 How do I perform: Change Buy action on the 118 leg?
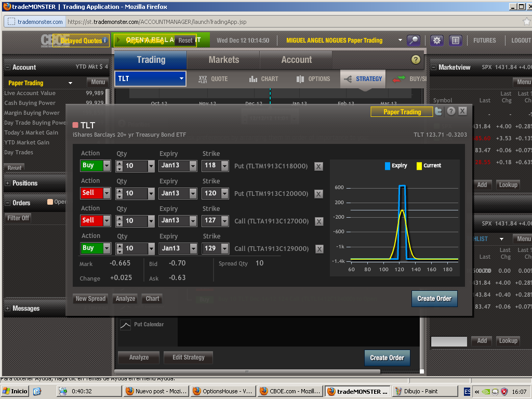[x=96, y=166]
